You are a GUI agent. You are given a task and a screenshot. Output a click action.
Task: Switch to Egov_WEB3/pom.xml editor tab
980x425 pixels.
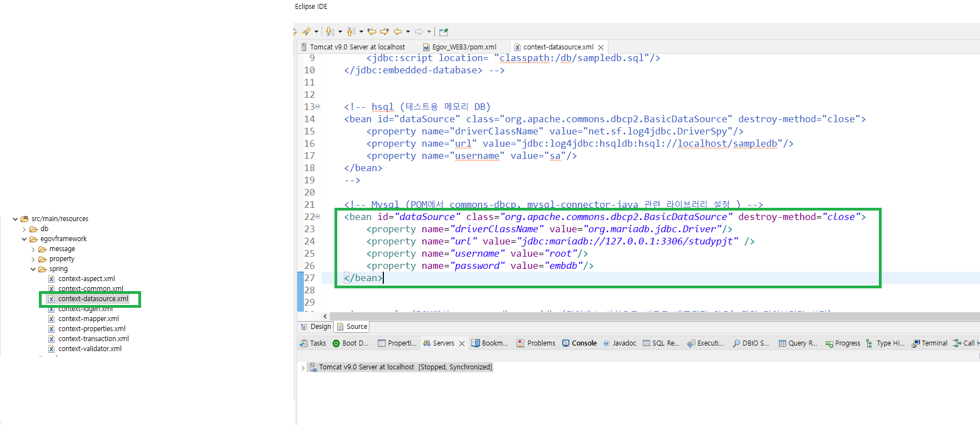tap(460, 47)
